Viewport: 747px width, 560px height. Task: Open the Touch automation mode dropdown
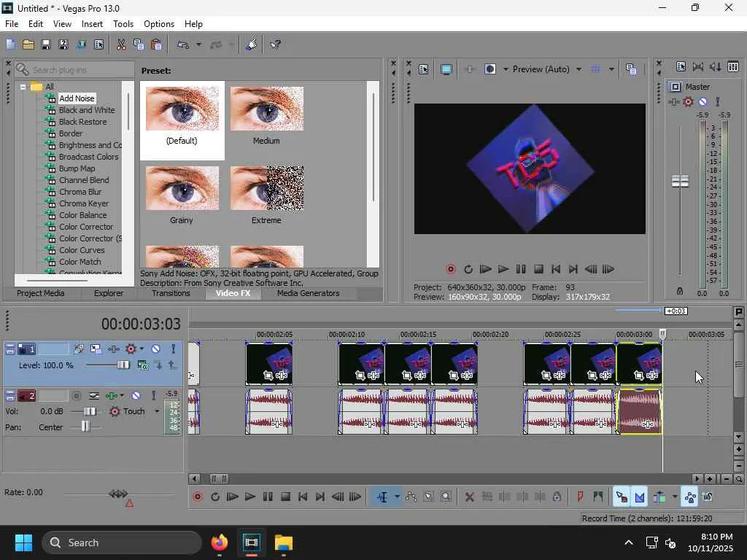click(157, 411)
